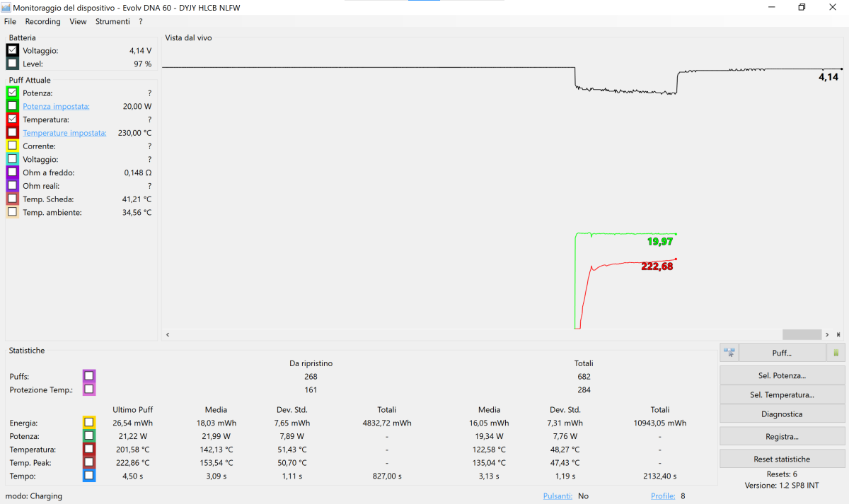
Task: Enable the Temperature impostata checkbox
Action: click(x=12, y=132)
